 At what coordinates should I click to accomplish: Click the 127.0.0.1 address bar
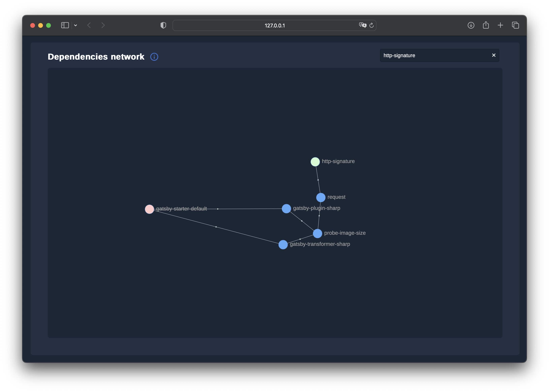click(274, 25)
